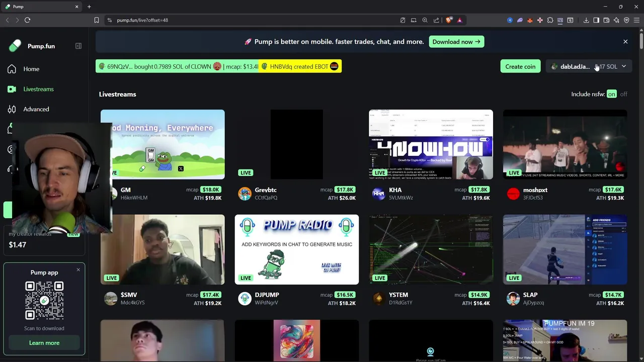This screenshot has height=362, width=644.
Task: Open Livestreams in the sidebar
Action: point(38,89)
